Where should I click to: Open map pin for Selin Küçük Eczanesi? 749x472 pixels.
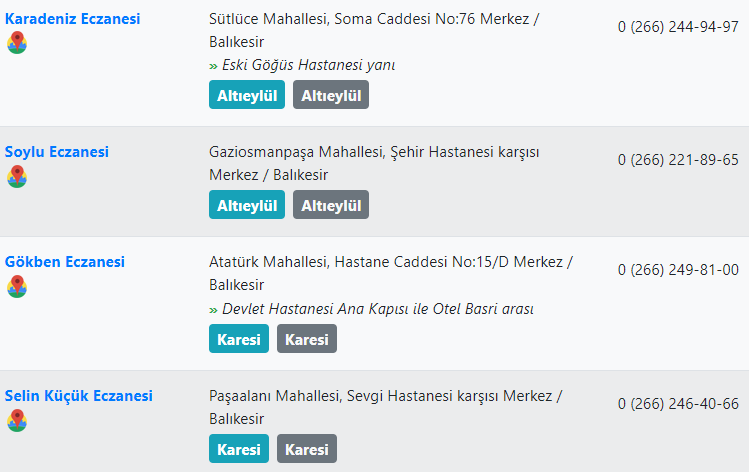pyautogui.click(x=17, y=420)
